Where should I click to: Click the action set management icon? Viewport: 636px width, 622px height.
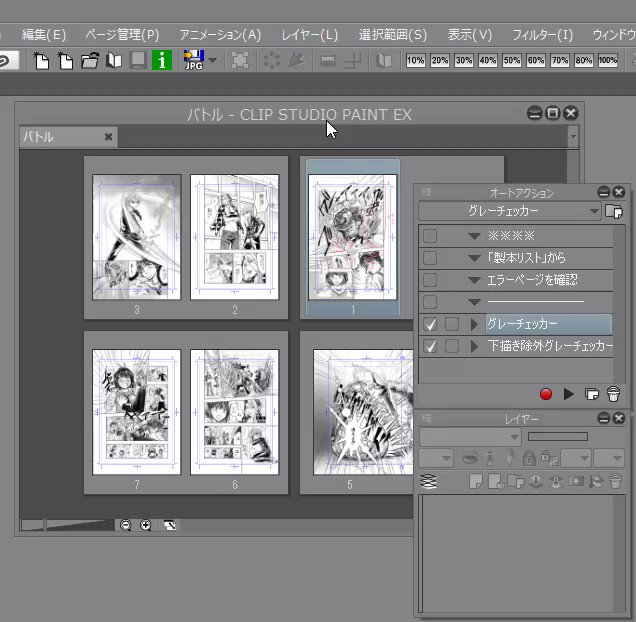coord(614,211)
